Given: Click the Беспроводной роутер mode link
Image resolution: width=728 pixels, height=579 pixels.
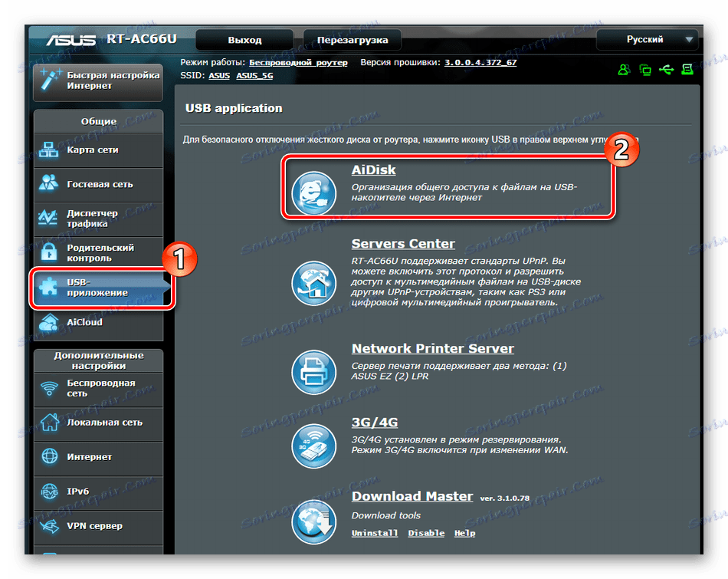Looking at the screenshot, I should [298, 63].
